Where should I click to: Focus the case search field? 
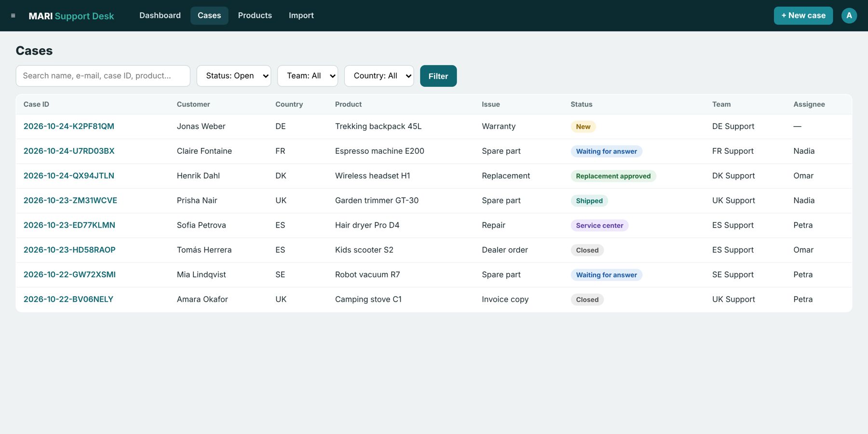pyautogui.click(x=103, y=76)
